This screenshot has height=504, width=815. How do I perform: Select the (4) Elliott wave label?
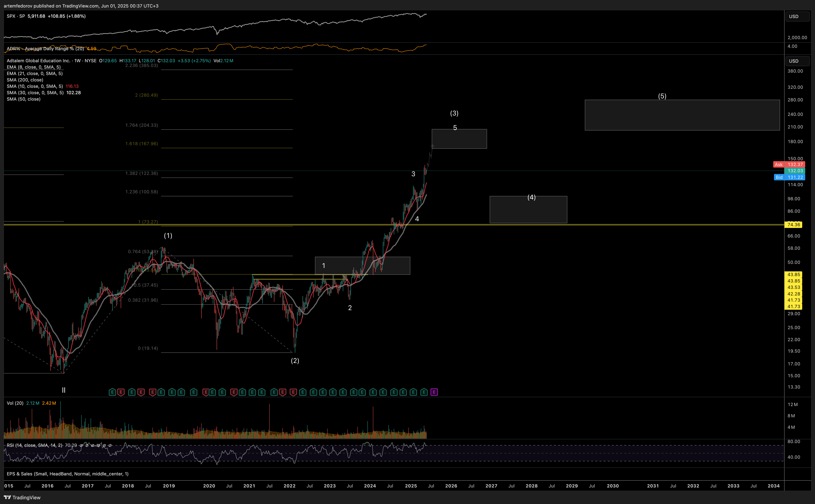[x=531, y=197]
